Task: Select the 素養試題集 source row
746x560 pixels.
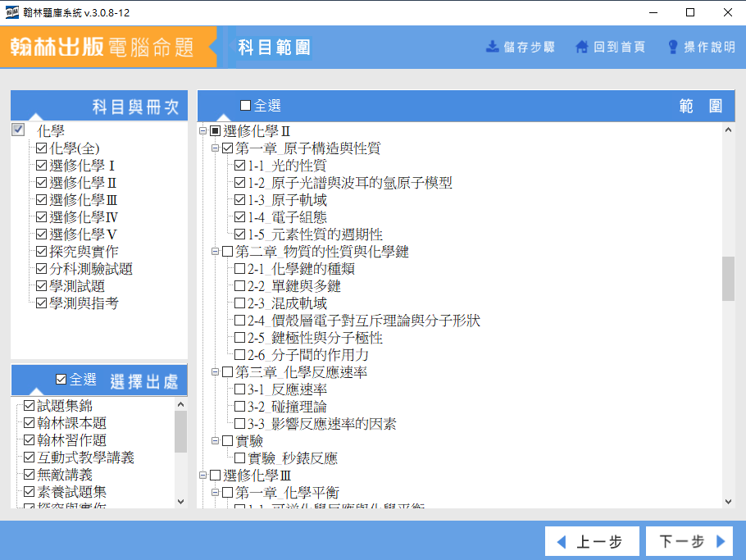Action: tap(72, 491)
